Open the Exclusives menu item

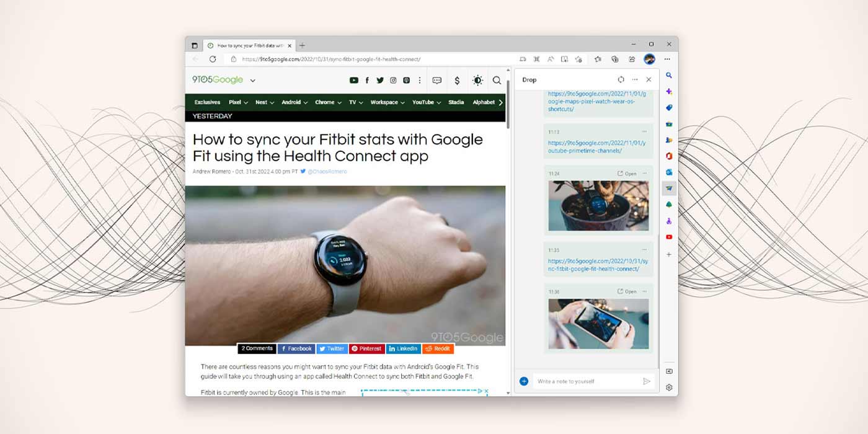click(x=207, y=102)
